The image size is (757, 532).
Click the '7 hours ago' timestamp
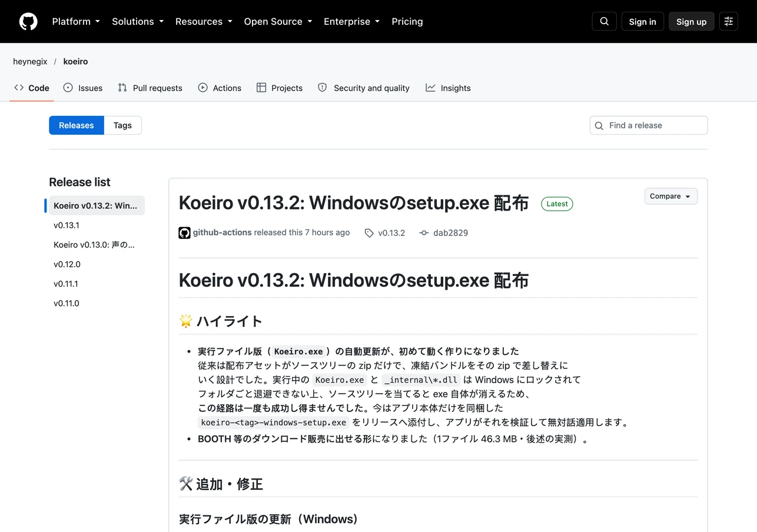[327, 232]
